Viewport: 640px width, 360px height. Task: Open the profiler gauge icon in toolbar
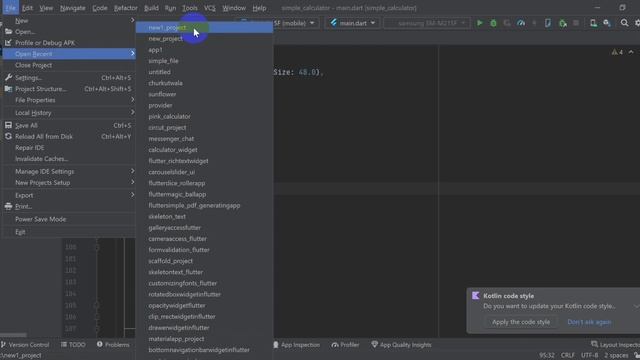(521, 23)
